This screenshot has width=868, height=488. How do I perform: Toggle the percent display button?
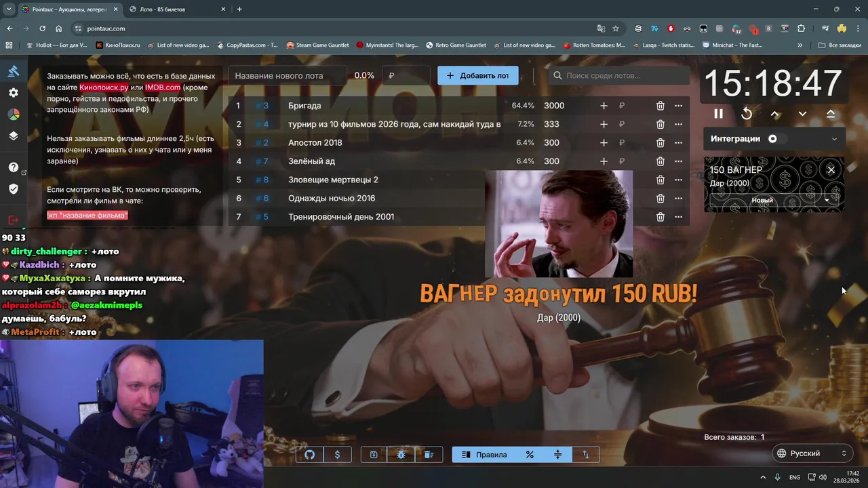coord(530,455)
